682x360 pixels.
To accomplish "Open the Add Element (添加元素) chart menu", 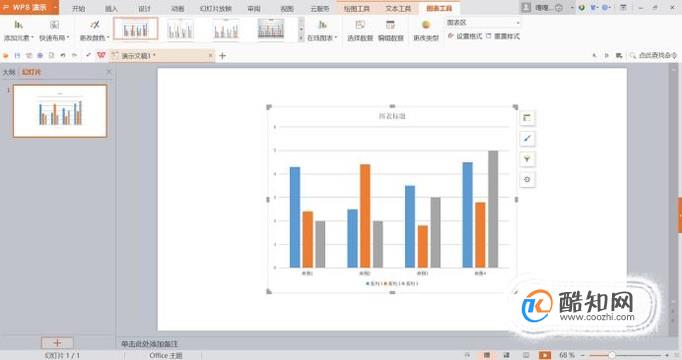I will tap(18, 30).
